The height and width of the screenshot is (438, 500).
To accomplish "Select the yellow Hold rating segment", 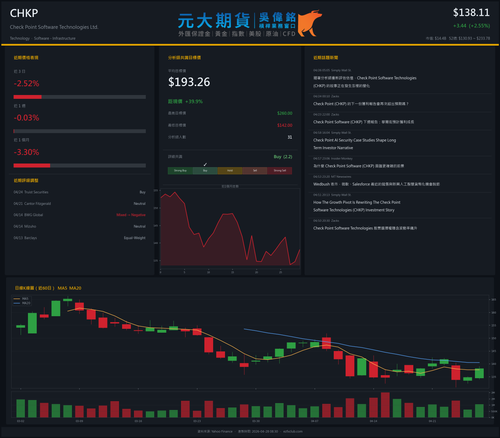I will (230, 171).
